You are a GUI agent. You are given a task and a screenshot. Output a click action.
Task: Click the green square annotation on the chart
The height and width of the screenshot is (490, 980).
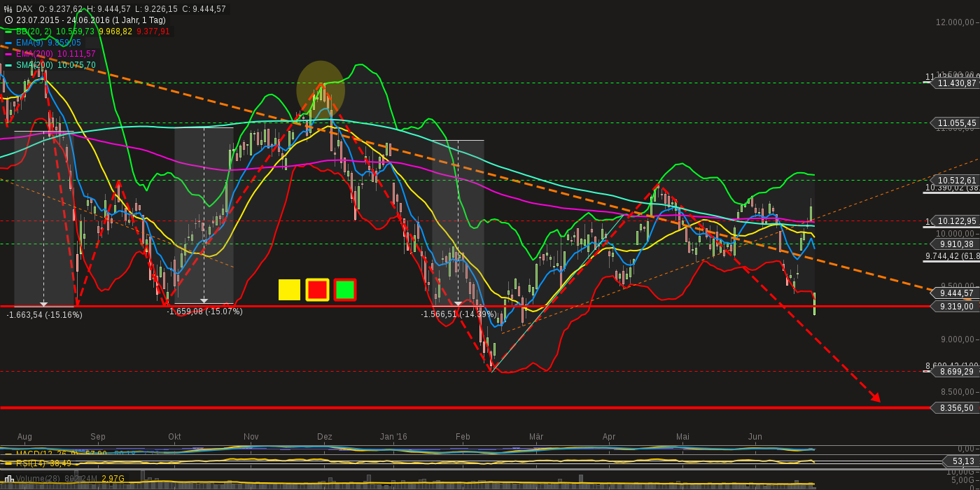point(344,289)
